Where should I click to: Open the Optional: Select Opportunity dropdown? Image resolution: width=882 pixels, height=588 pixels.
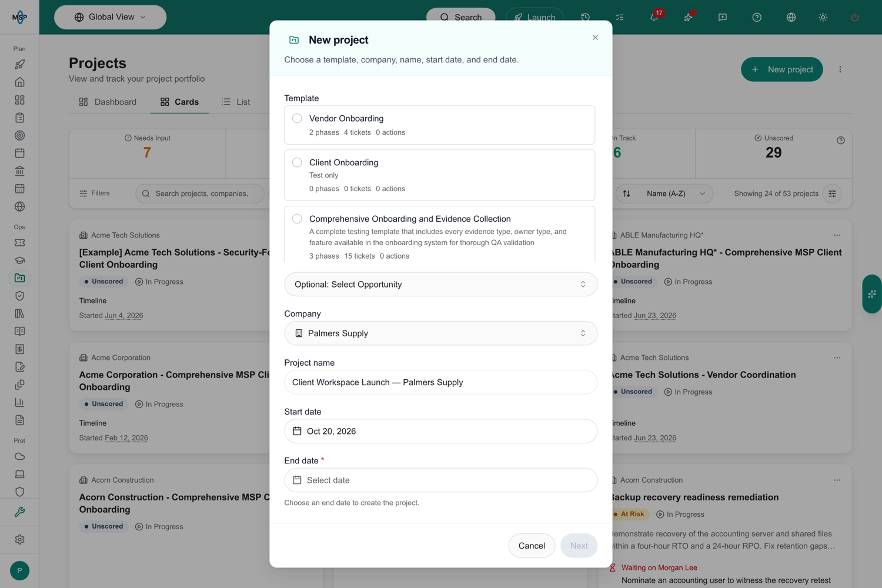click(x=440, y=284)
